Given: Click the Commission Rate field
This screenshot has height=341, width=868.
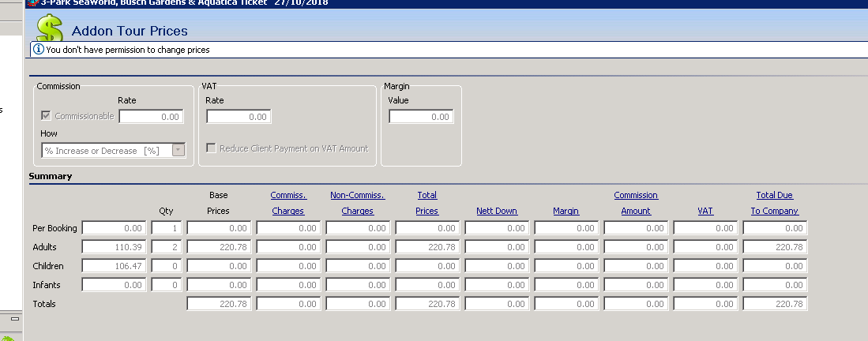Looking at the screenshot, I should click(x=151, y=116).
